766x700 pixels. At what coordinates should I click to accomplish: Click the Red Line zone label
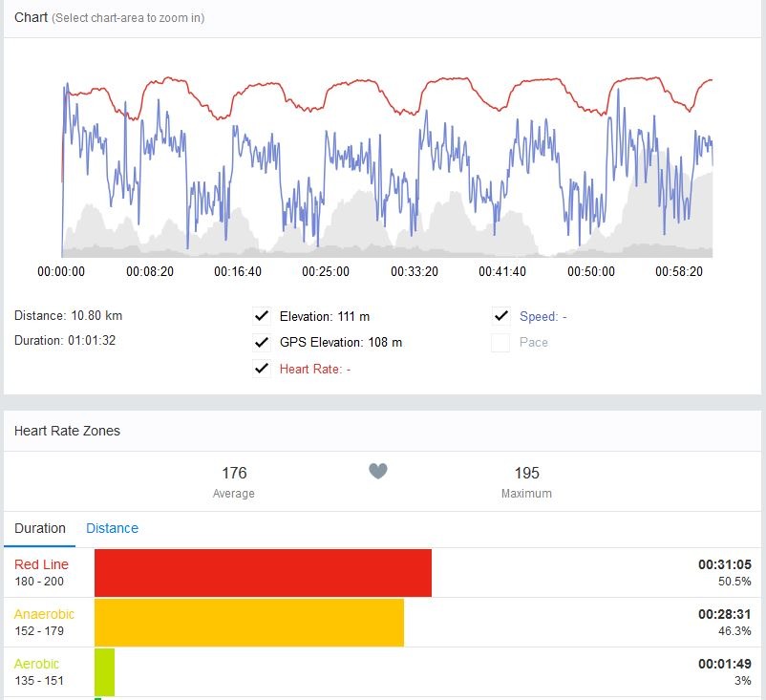tap(41, 564)
